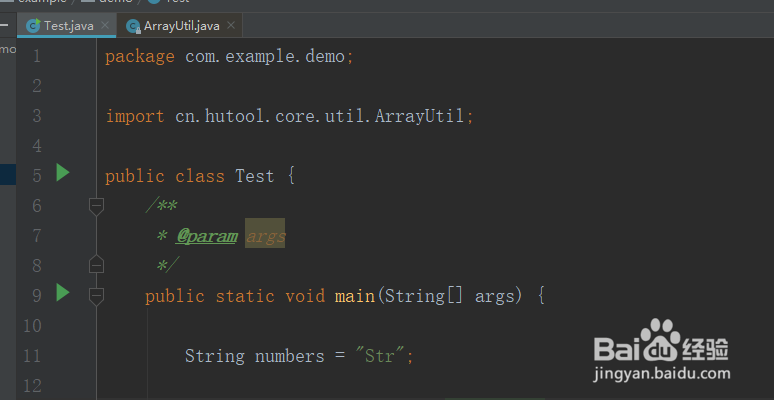Click the Test.java file type icon
This screenshot has height=400, width=774.
tap(33, 26)
